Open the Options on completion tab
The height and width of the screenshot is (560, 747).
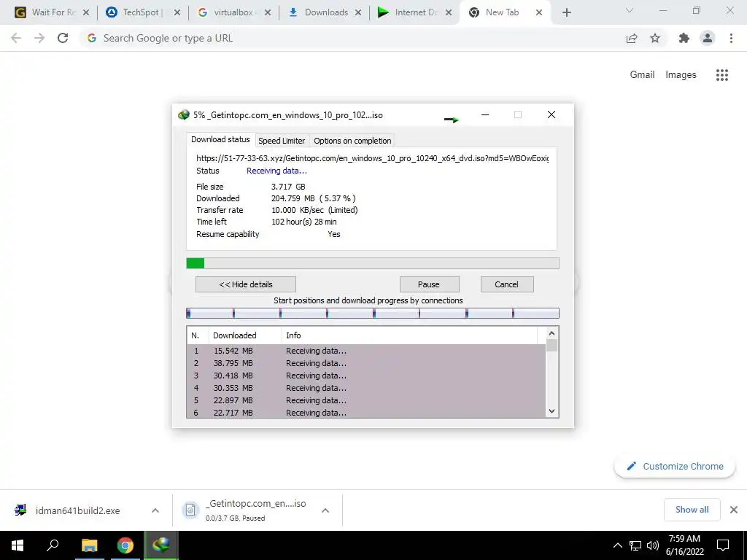pos(352,141)
